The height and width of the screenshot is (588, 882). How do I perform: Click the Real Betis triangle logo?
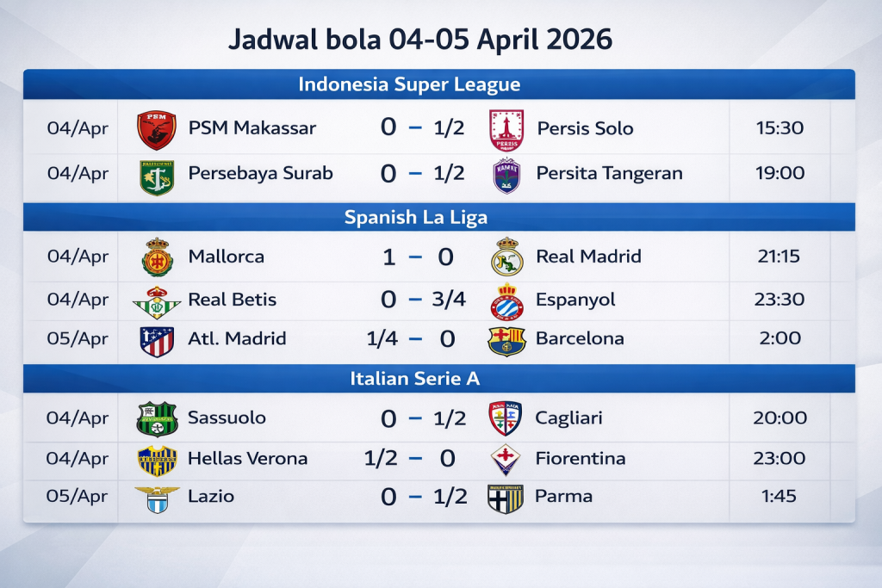(x=157, y=301)
